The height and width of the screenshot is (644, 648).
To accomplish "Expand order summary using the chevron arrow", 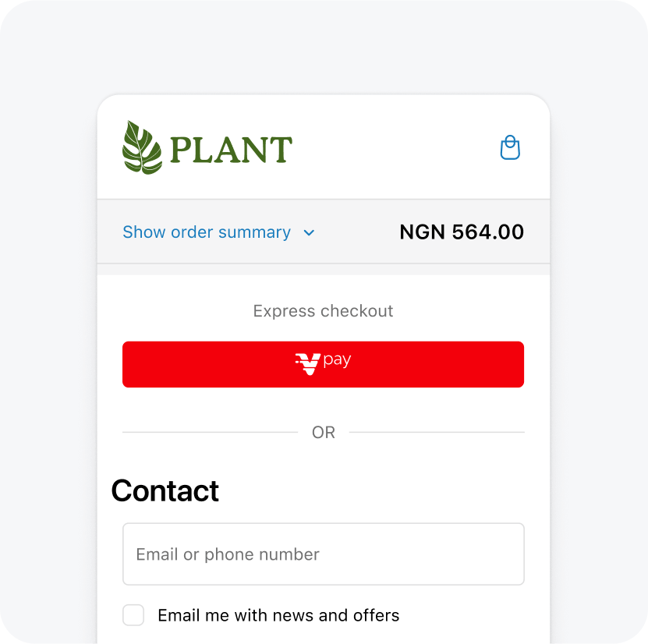I will click(x=309, y=232).
